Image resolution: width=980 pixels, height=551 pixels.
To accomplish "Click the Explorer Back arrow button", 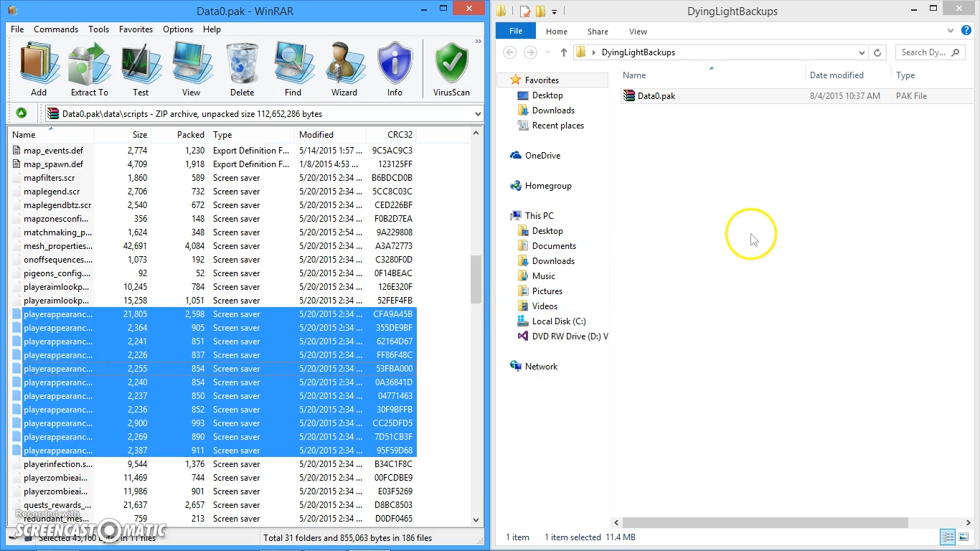I will click(x=509, y=52).
